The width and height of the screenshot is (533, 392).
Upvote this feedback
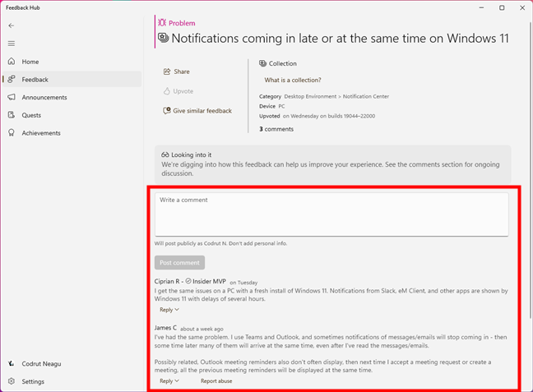178,91
